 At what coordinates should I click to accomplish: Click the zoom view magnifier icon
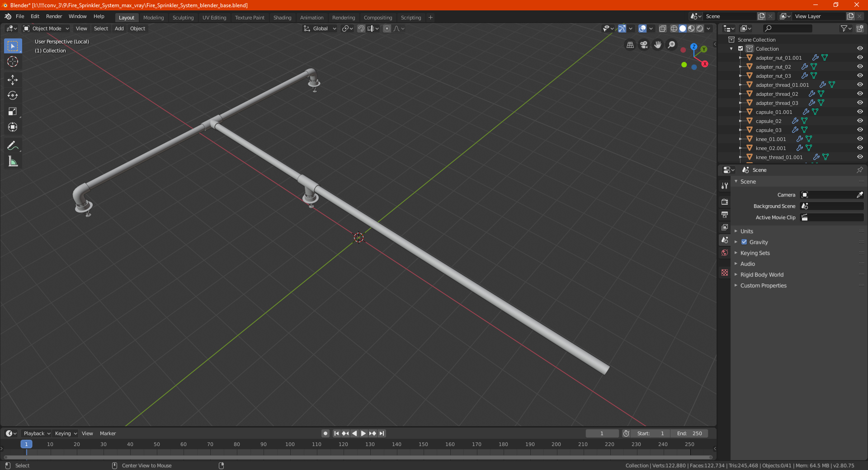pos(672,45)
